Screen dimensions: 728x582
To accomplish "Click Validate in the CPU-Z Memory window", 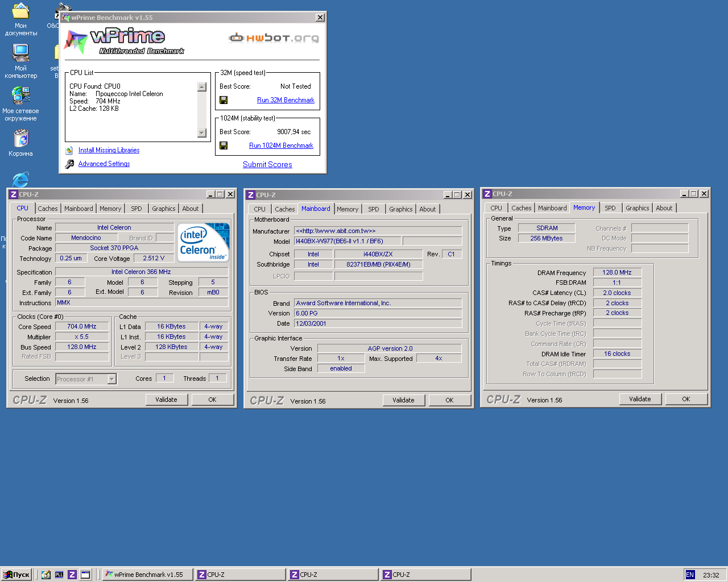I will click(640, 399).
